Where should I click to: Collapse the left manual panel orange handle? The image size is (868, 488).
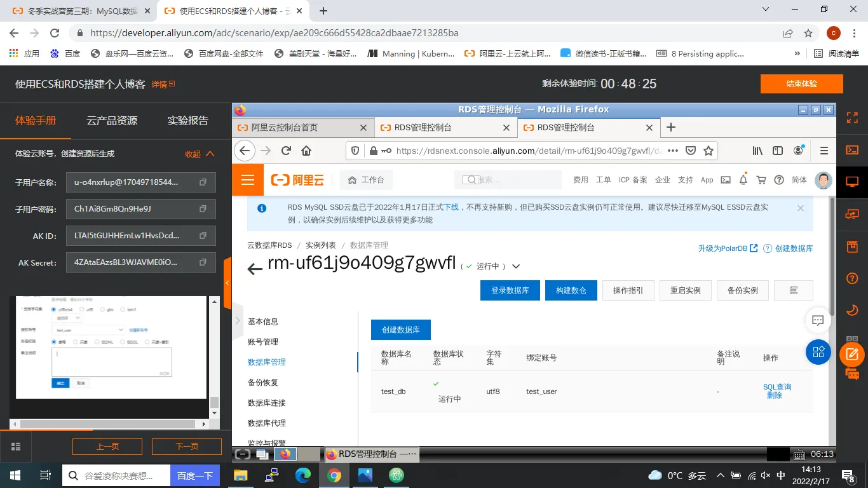pos(227,283)
